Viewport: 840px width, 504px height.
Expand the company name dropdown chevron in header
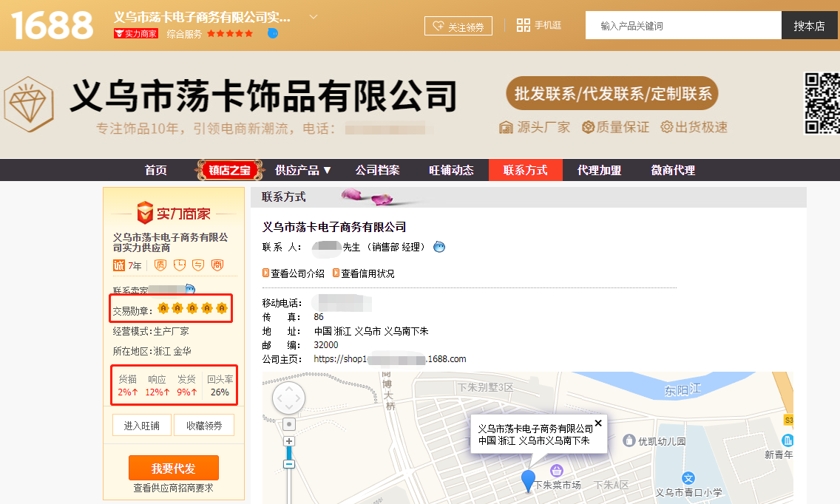(x=314, y=17)
